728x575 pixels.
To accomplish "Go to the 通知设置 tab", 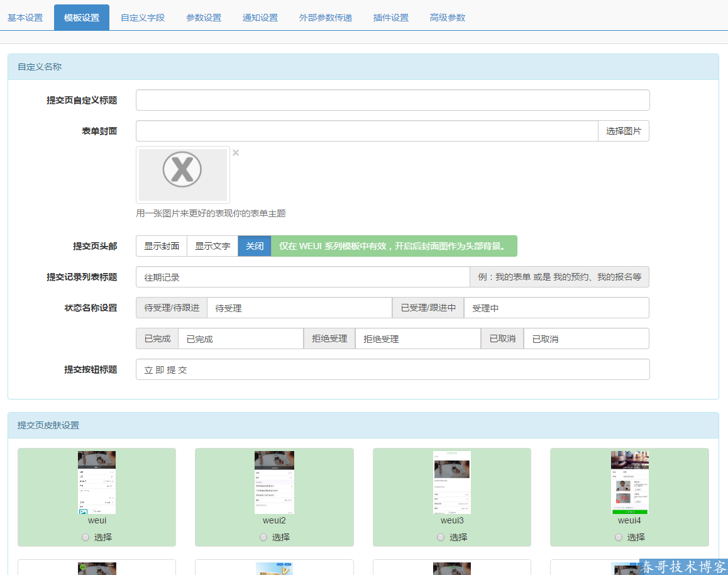I will [260, 18].
